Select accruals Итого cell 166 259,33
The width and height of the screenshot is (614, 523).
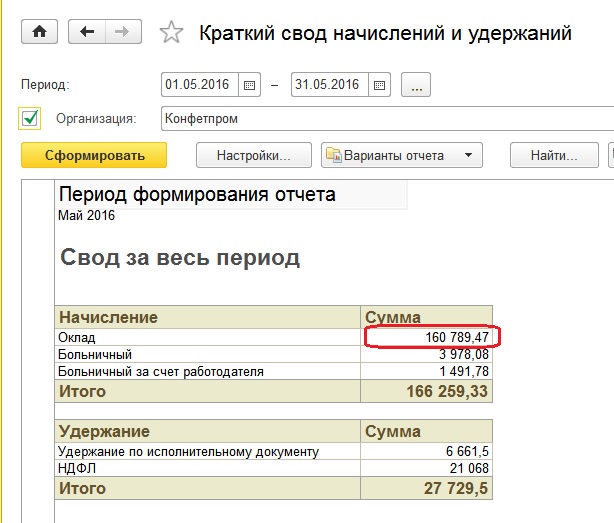426,391
